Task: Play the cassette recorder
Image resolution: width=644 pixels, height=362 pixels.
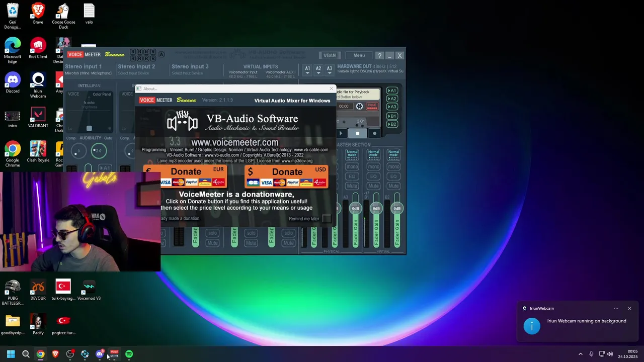Action: tap(341, 133)
